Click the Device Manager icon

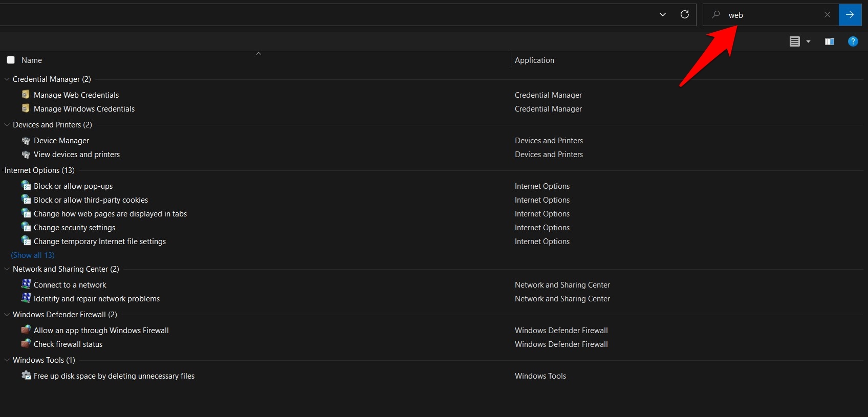(26, 141)
